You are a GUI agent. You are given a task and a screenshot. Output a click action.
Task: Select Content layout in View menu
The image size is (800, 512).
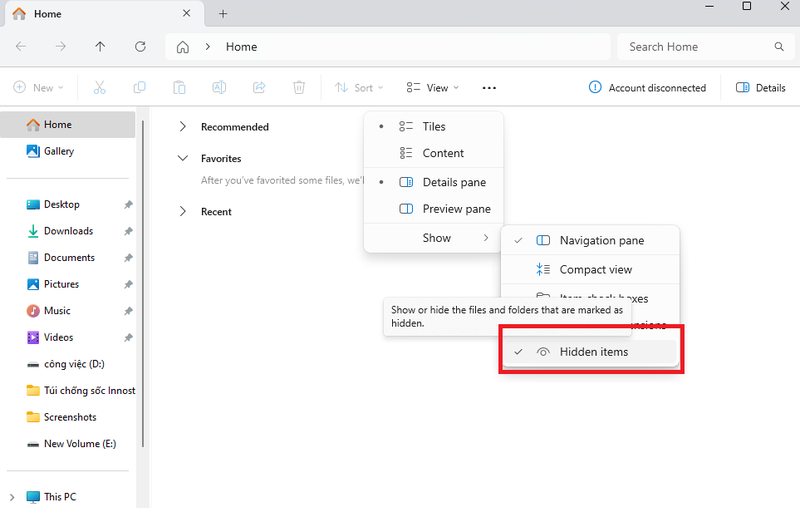point(442,154)
